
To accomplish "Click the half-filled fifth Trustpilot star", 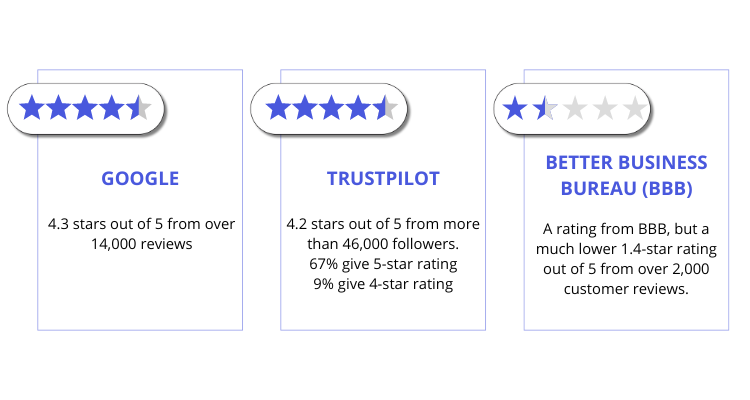I will [x=386, y=108].
